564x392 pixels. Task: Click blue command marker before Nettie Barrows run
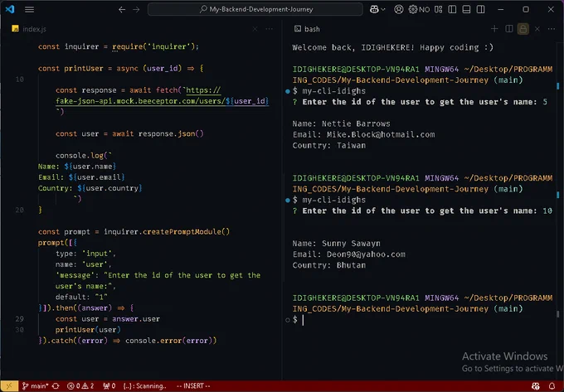point(288,91)
